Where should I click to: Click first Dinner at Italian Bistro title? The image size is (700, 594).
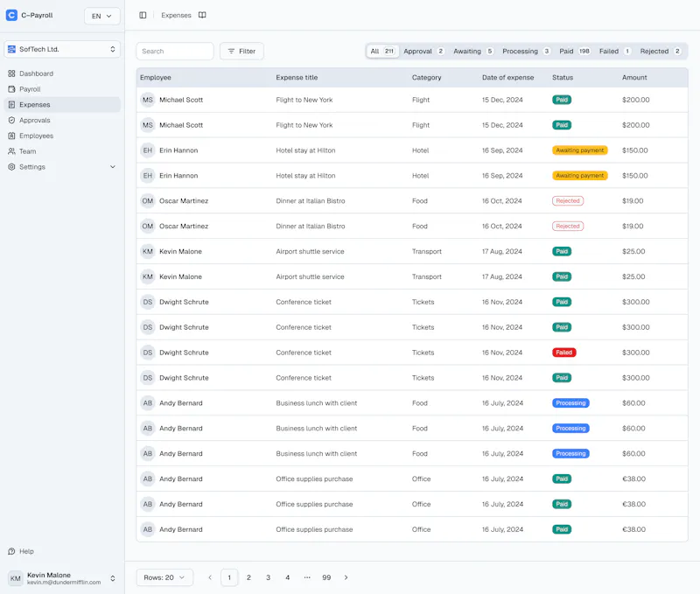click(x=311, y=201)
